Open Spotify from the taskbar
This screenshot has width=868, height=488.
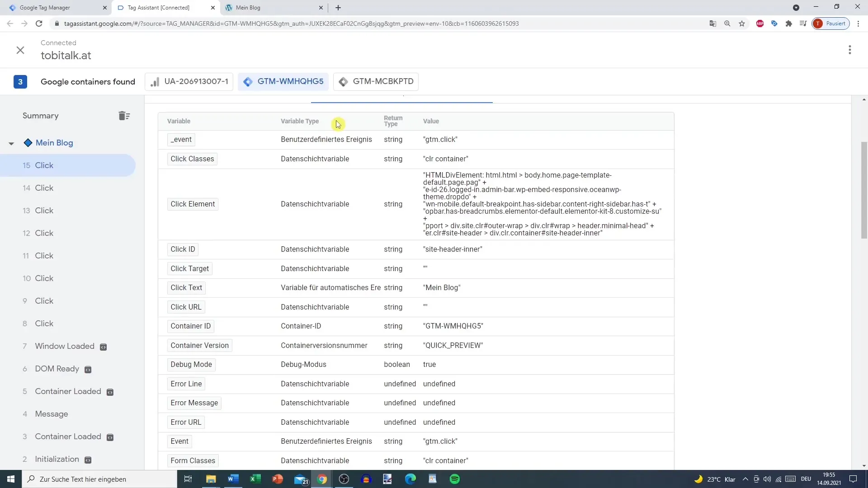[455, 479]
